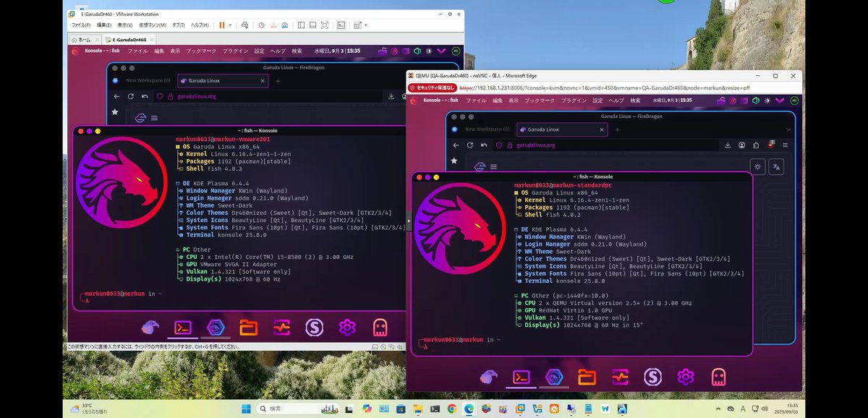The image size is (868, 418).
Task: Toggle light/dark theme sun button on Garuda site
Action: point(757,166)
